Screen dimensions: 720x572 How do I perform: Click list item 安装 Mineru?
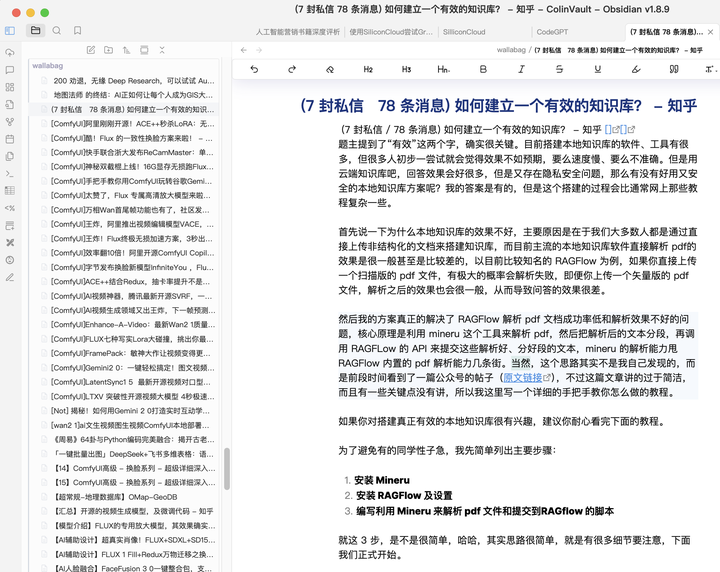click(x=382, y=480)
